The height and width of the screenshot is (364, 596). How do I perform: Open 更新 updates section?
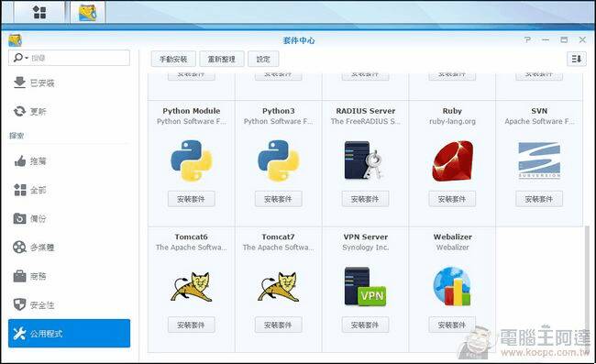[x=69, y=111]
